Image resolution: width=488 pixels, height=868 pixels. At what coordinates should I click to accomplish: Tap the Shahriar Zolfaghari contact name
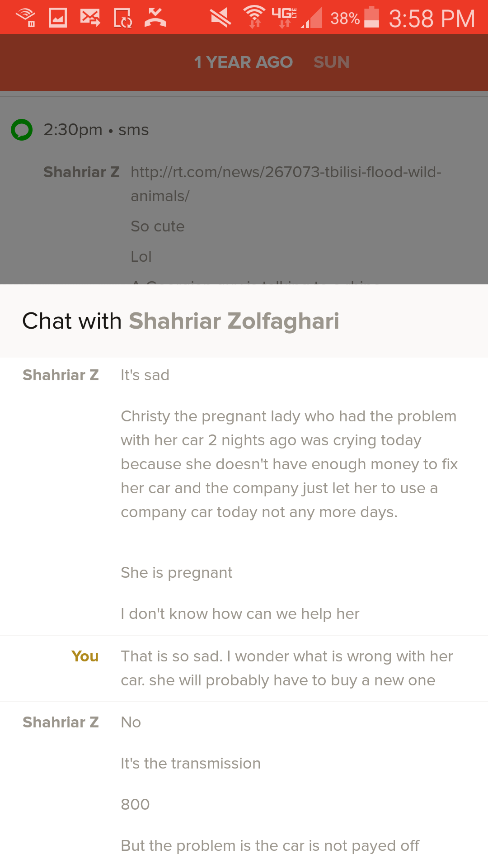234,321
